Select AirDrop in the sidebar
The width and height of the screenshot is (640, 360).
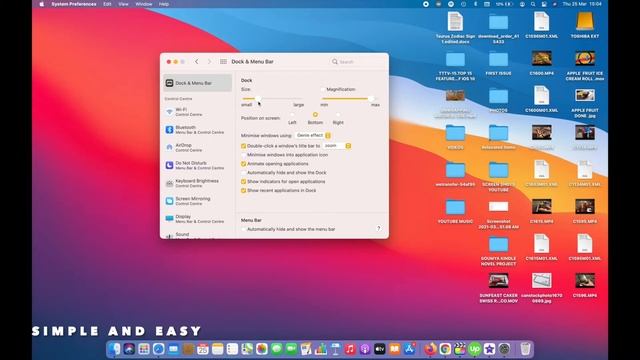(x=198, y=147)
